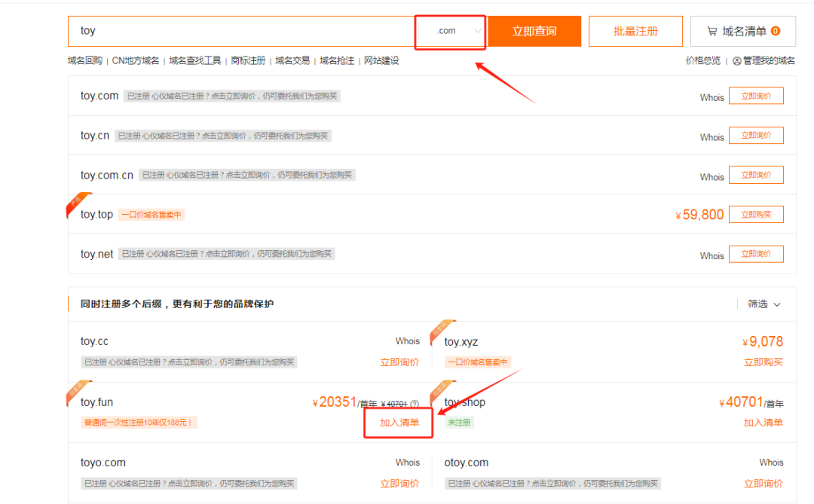The image size is (814, 504).
Task: Expand the 筛选 filter dropdown
Action: point(763,303)
